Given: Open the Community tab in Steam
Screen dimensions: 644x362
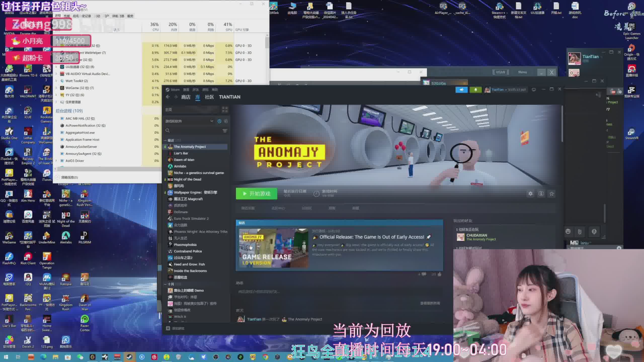Looking at the screenshot, I should tap(209, 97).
